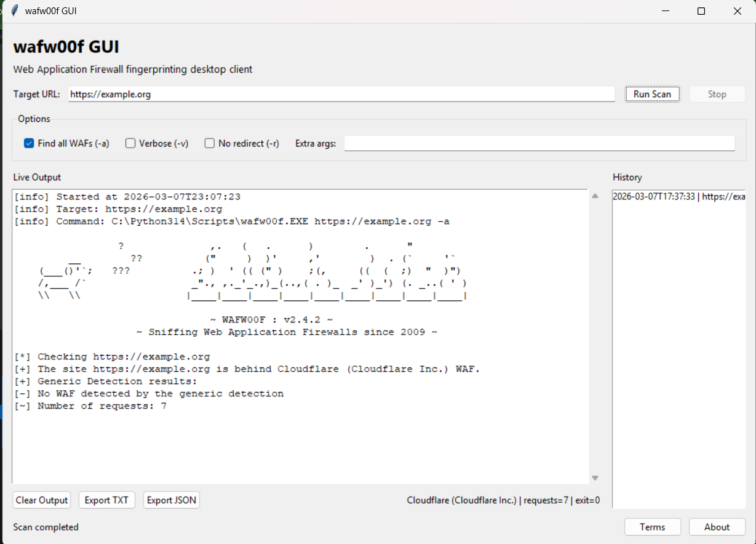
Task: Close the wafw00f GUI window
Action: [738, 11]
